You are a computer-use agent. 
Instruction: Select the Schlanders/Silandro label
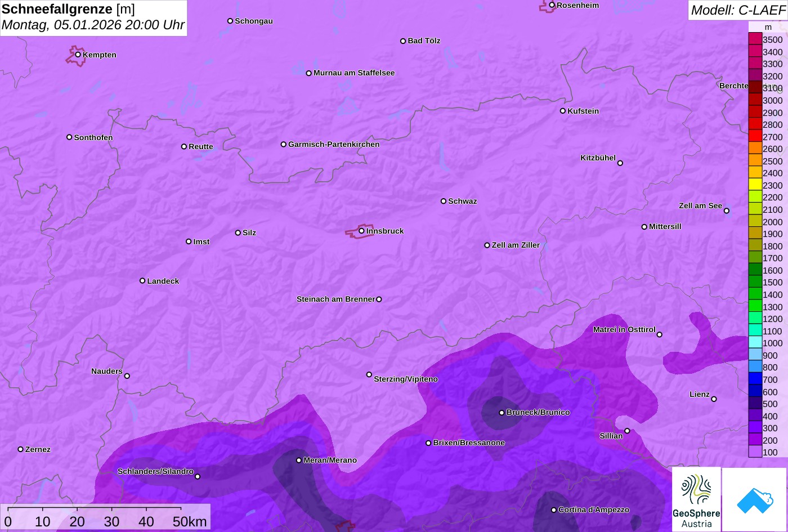[155, 471]
